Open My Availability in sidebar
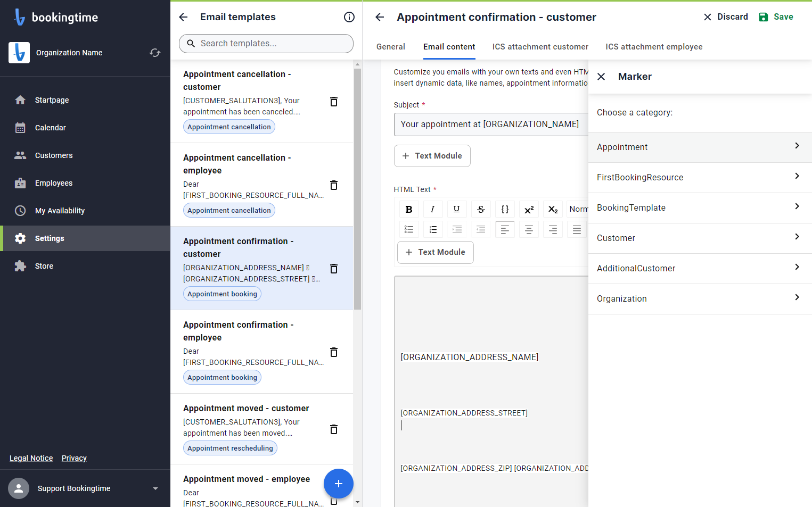The height and width of the screenshot is (507, 812). tap(85, 211)
